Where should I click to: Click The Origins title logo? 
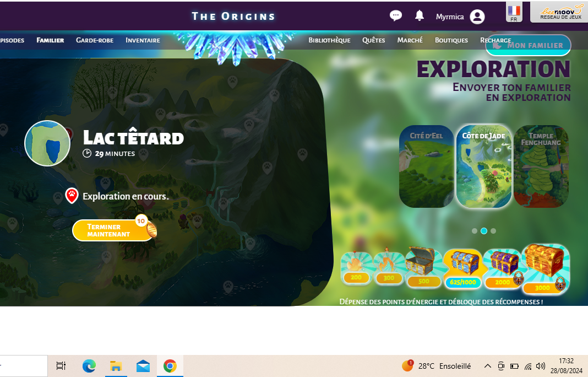click(x=233, y=16)
